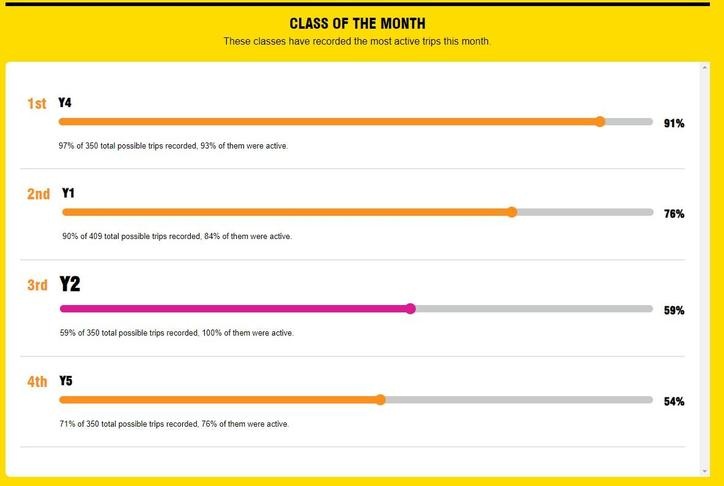Click the 1st rank label
The height and width of the screenshot is (486, 724).
[36, 104]
